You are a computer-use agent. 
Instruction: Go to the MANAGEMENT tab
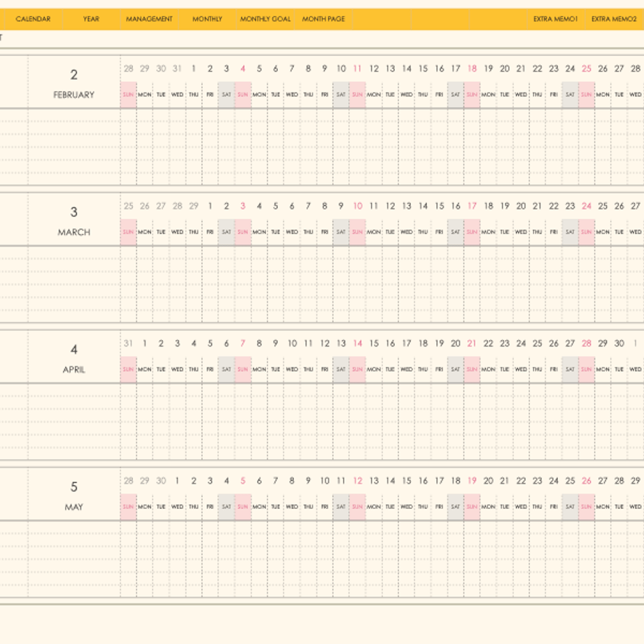point(149,19)
